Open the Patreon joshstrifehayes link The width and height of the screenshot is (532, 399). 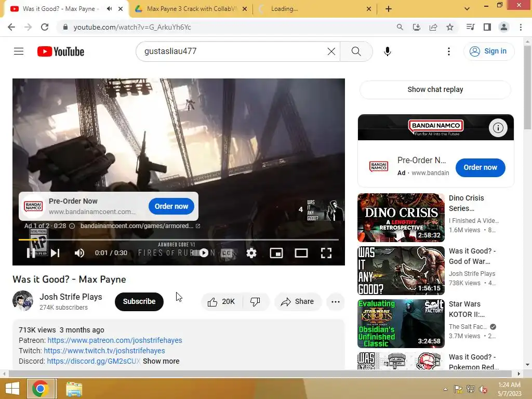click(x=115, y=340)
